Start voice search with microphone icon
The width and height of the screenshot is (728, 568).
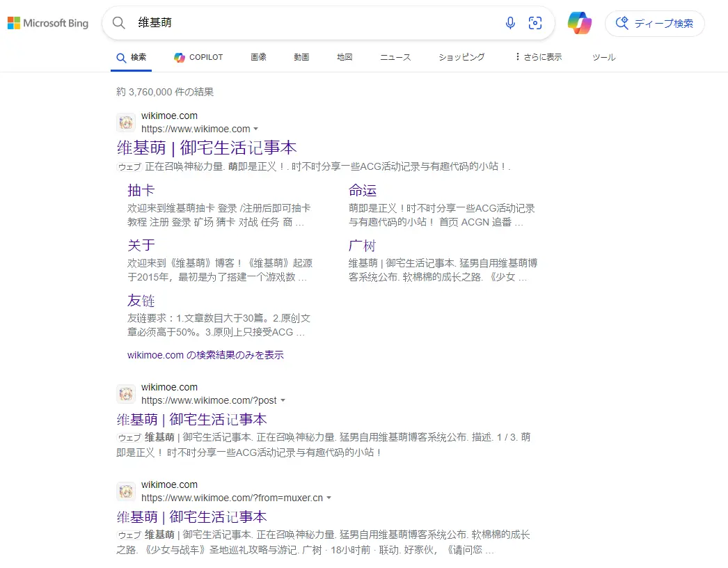pos(510,23)
